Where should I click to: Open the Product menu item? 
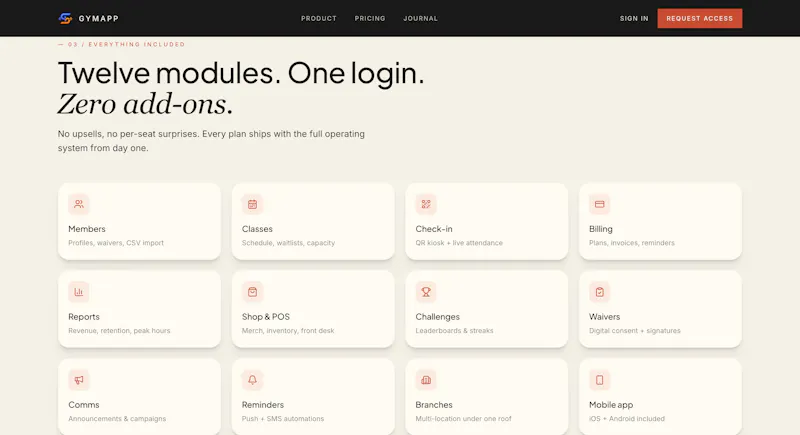coord(319,18)
